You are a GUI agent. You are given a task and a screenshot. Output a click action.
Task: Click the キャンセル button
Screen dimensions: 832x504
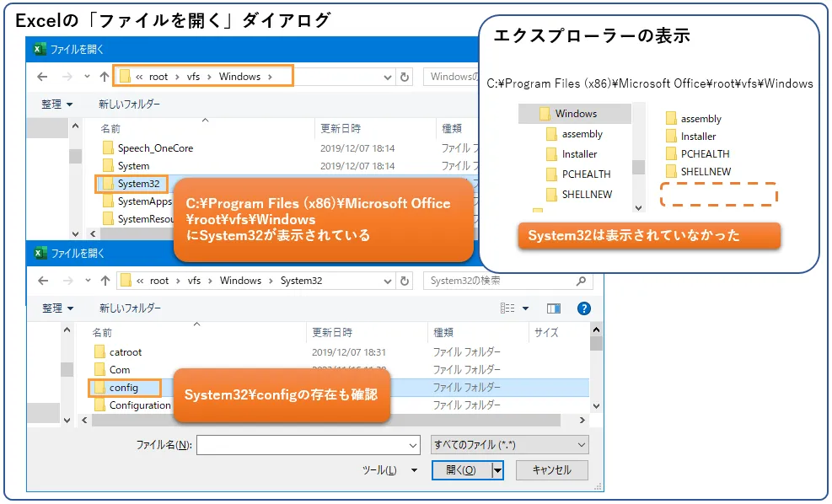point(552,470)
